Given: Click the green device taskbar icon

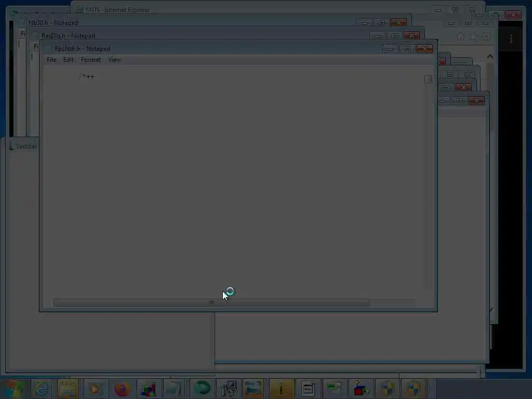Looking at the screenshot, I should click(334, 389).
